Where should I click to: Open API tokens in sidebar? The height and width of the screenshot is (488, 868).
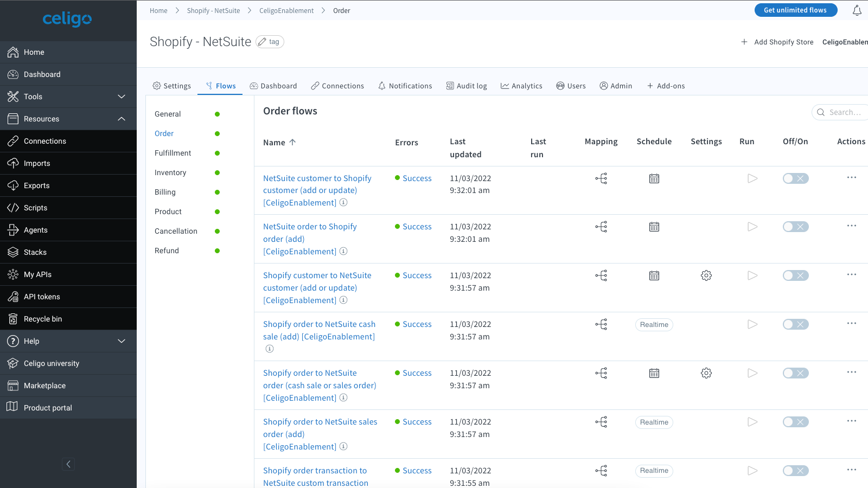(68, 297)
